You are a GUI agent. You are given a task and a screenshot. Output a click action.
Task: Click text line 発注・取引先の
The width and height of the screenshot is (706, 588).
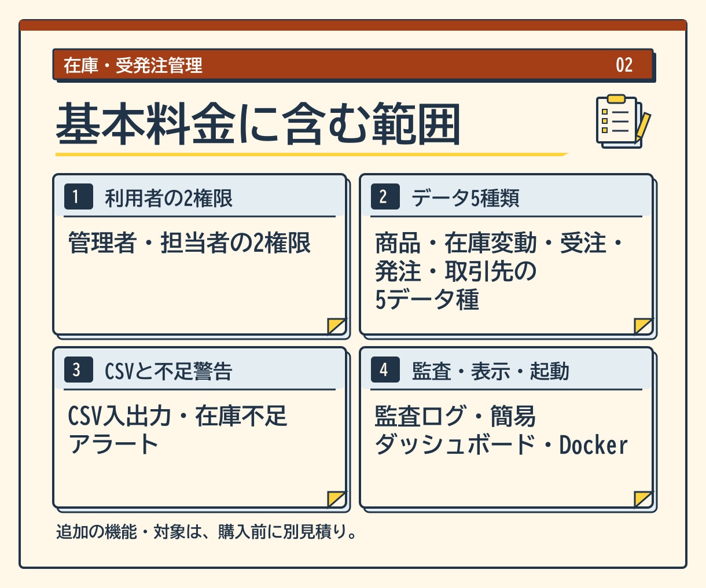[x=456, y=271]
